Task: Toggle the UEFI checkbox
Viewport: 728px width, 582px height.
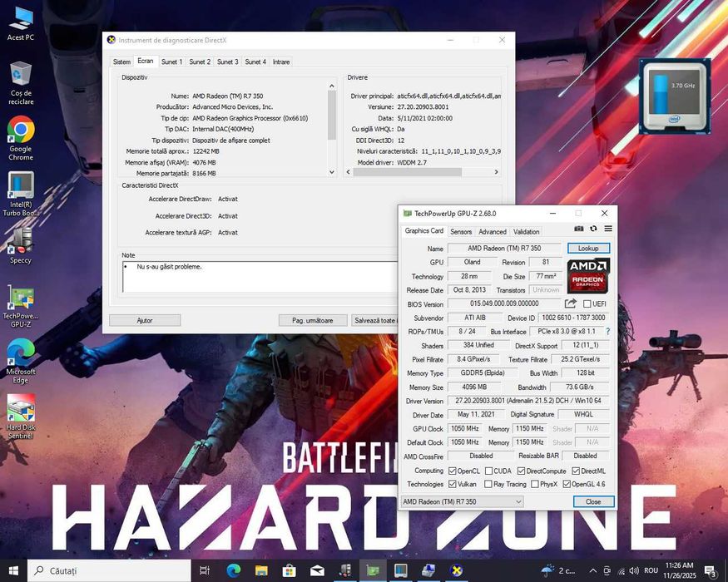Action: point(587,303)
